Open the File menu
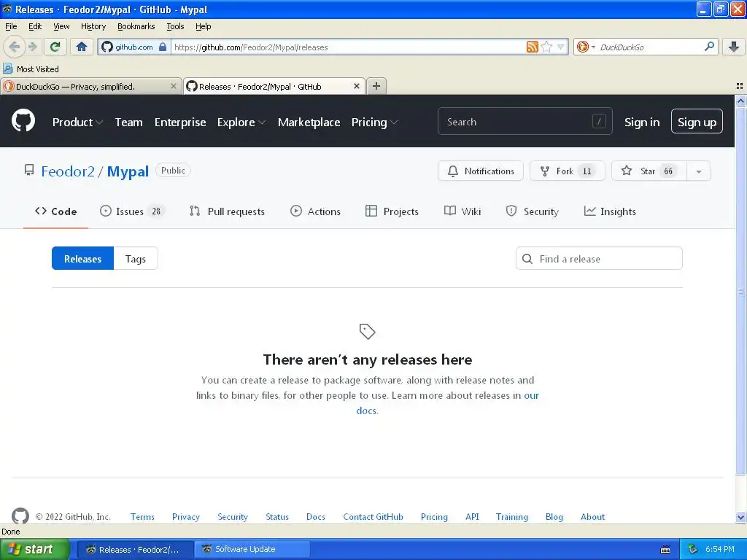This screenshot has height=560, width=747. (11, 26)
